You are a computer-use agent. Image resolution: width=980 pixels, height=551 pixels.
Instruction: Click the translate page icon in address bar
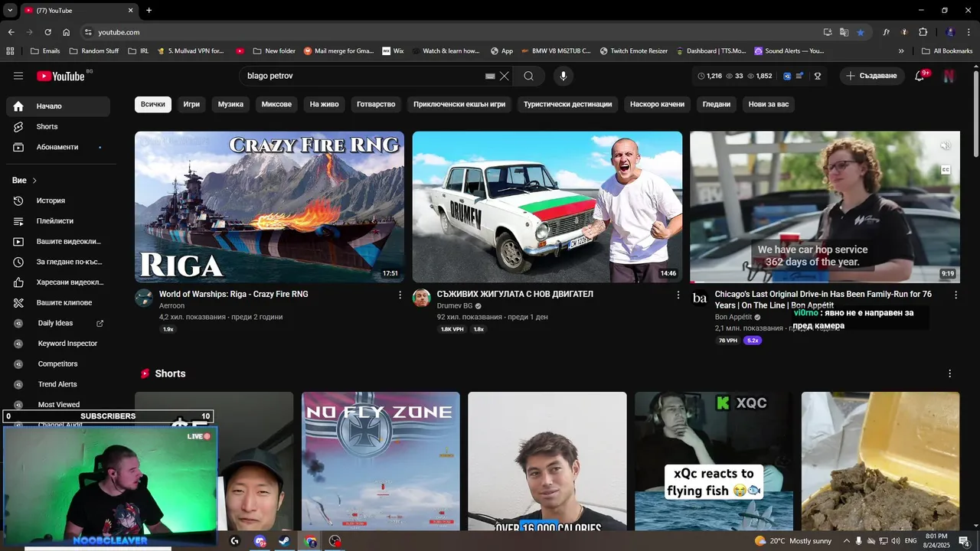click(844, 32)
